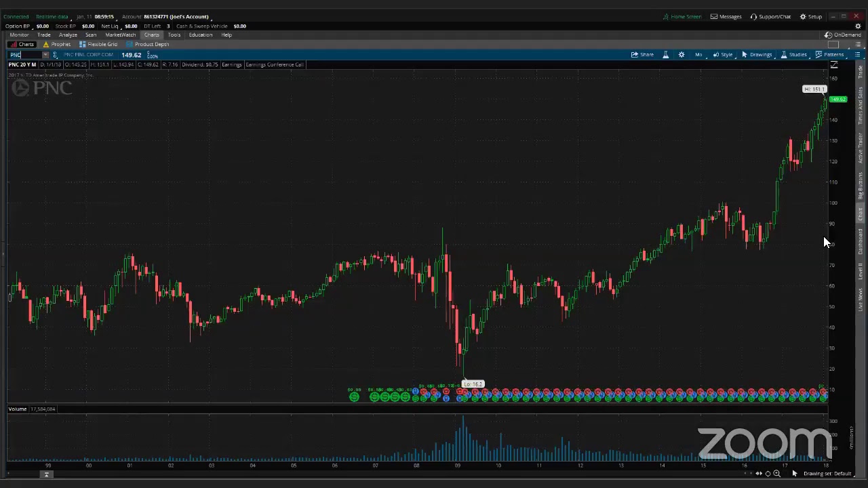The height and width of the screenshot is (488, 868).
Task: Open the Patterns menu
Action: (x=830, y=54)
